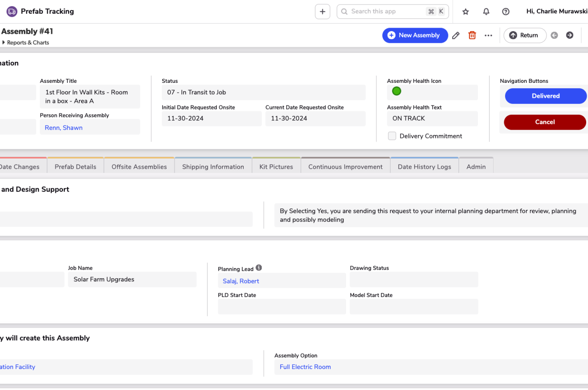The height and width of the screenshot is (390, 588).
Task: Open the help question mark icon
Action: pyautogui.click(x=506, y=12)
